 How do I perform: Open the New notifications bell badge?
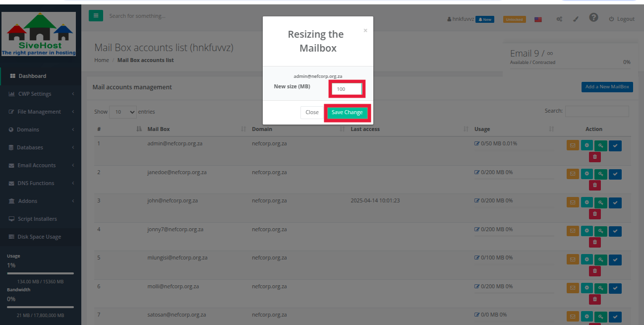(x=484, y=19)
